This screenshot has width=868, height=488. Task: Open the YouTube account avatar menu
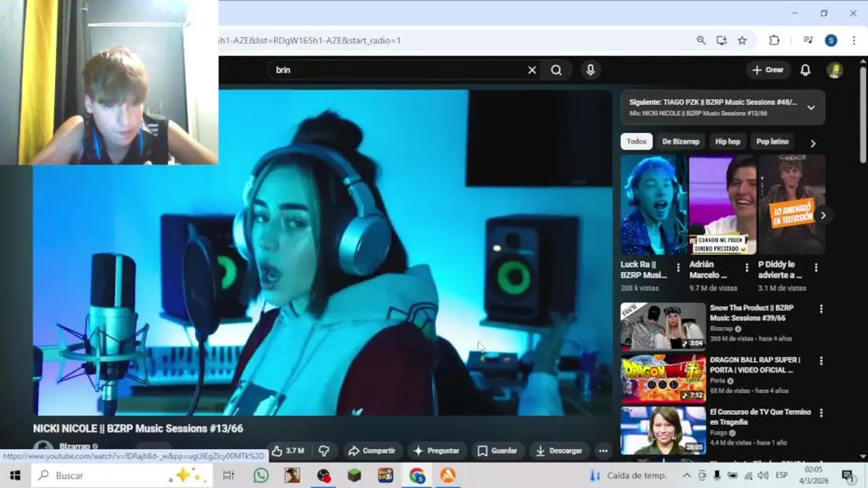[x=835, y=70]
